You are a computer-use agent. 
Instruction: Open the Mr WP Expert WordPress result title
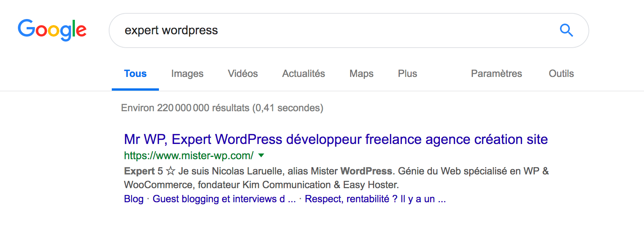(336, 139)
